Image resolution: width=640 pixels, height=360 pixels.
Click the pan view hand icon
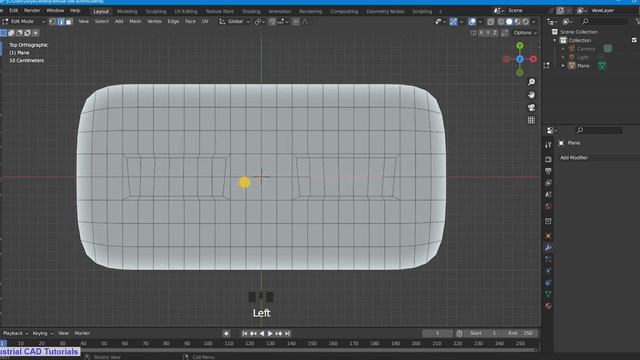coord(531,95)
